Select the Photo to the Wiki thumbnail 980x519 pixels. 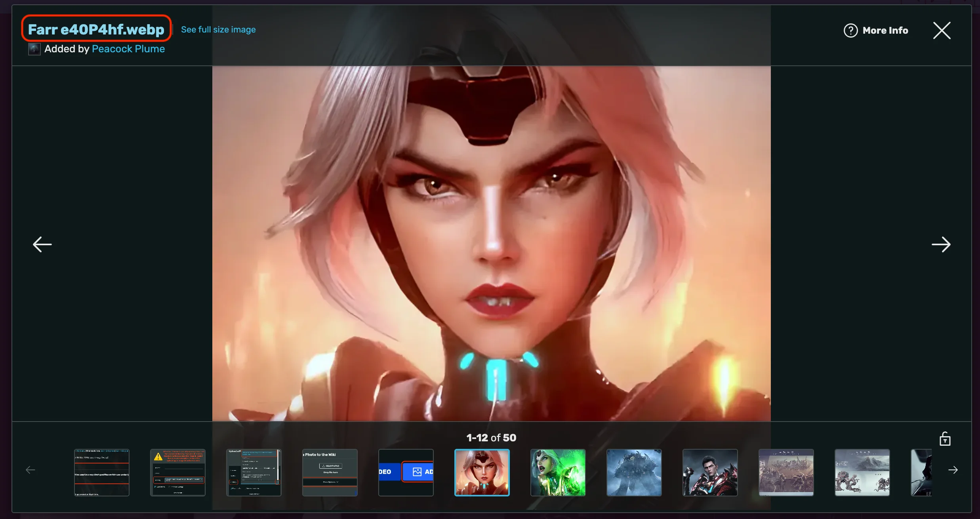pos(330,472)
